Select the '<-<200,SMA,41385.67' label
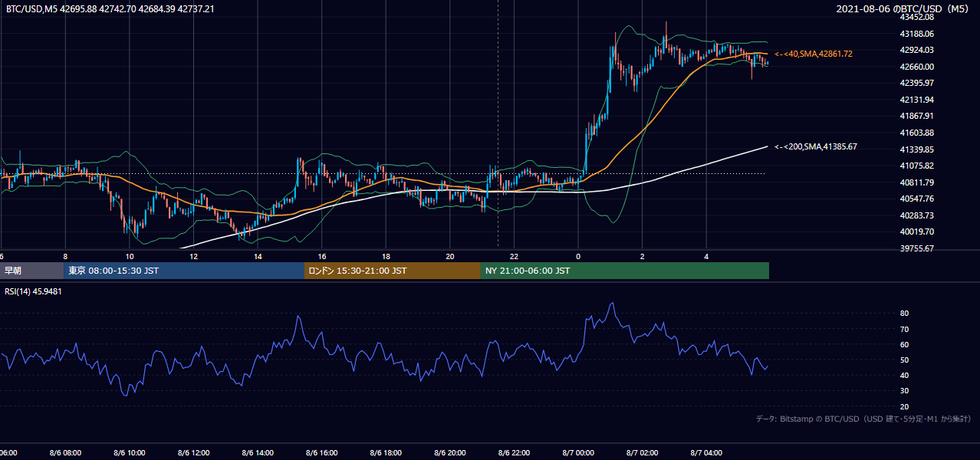This screenshot has width=980, height=460. pyautogui.click(x=816, y=146)
